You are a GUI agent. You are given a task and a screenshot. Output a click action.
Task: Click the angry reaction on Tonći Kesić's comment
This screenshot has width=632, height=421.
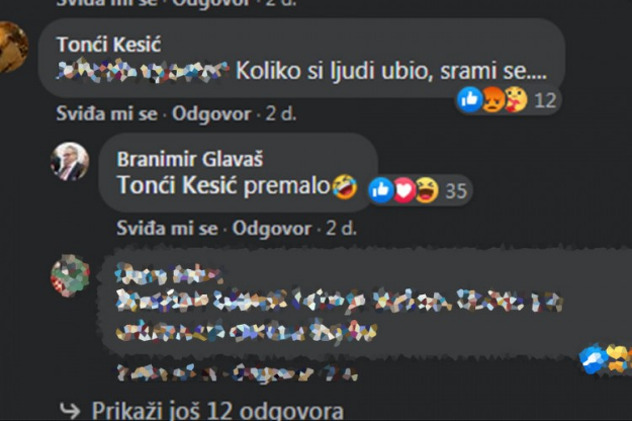click(493, 99)
